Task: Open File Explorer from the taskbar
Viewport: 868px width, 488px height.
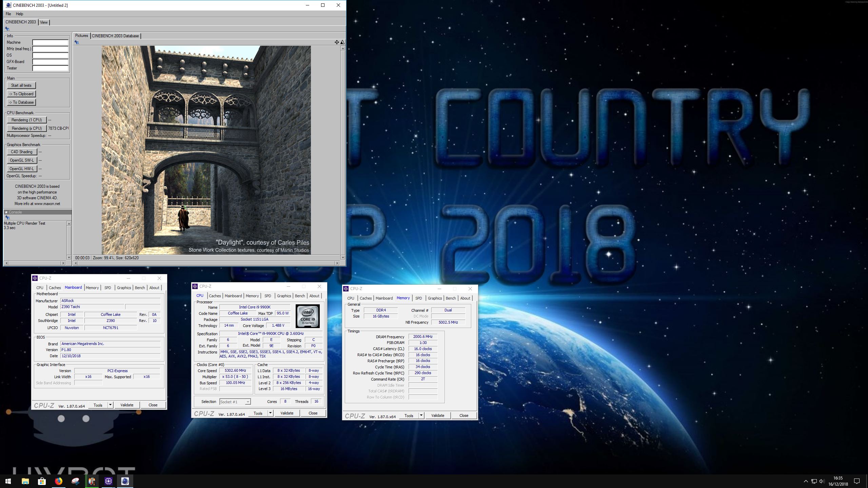Action: point(25,481)
